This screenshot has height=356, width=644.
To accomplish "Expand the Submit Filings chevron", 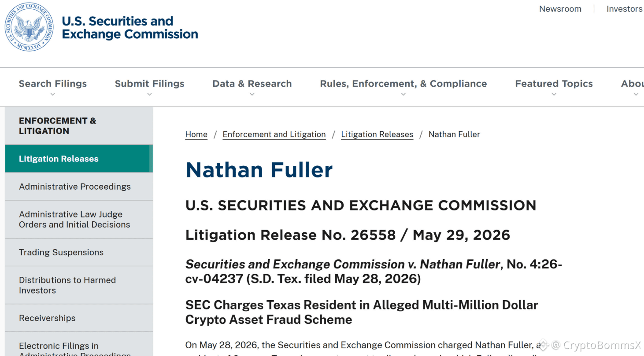I will click(x=149, y=94).
